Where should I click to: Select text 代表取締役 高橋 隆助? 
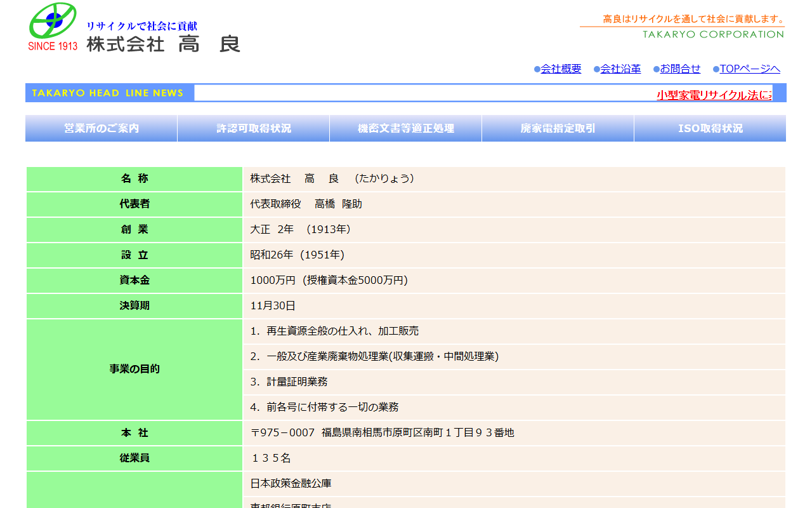pyautogui.click(x=306, y=204)
